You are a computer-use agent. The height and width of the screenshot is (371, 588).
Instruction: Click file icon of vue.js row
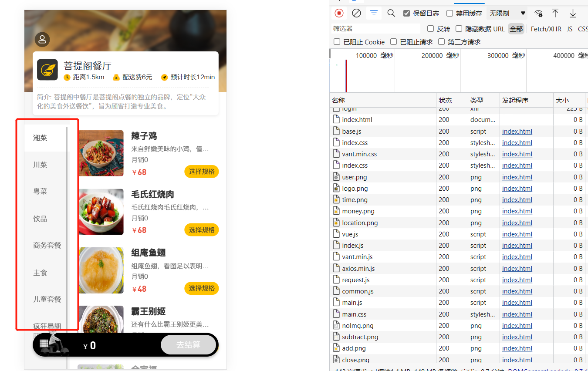(x=336, y=234)
